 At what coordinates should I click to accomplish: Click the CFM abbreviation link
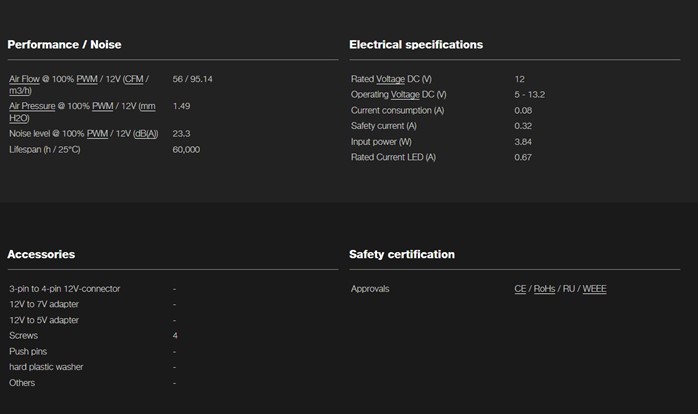tap(134, 79)
